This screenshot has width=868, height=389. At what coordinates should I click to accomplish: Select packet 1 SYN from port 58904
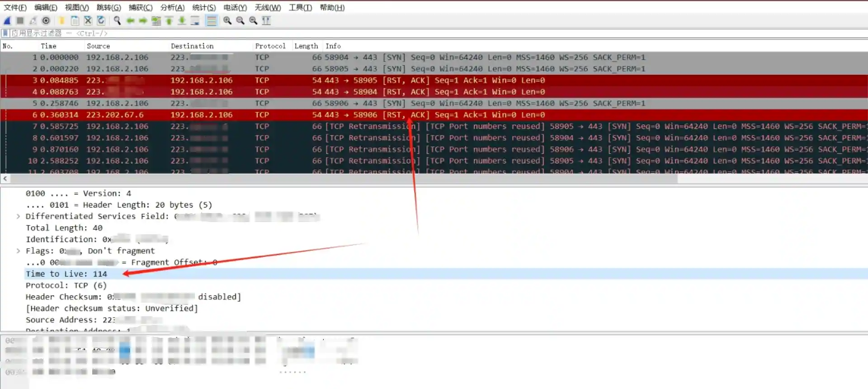(x=434, y=57)
